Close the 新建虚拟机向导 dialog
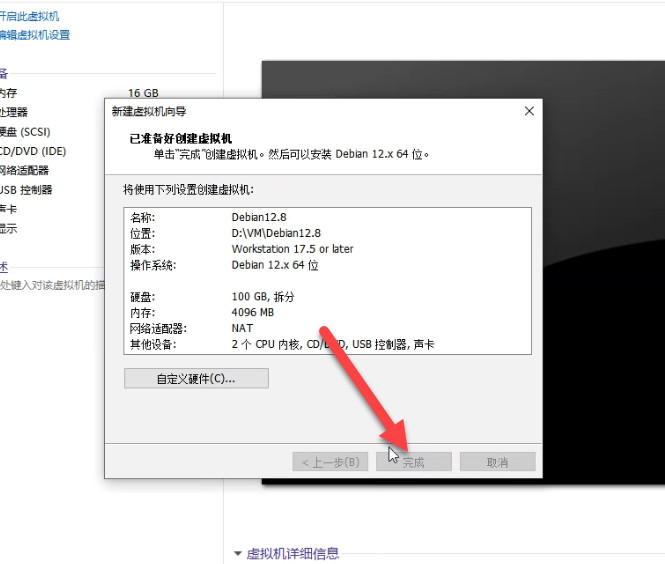This screenshot has height=564, width=665. 529,111
